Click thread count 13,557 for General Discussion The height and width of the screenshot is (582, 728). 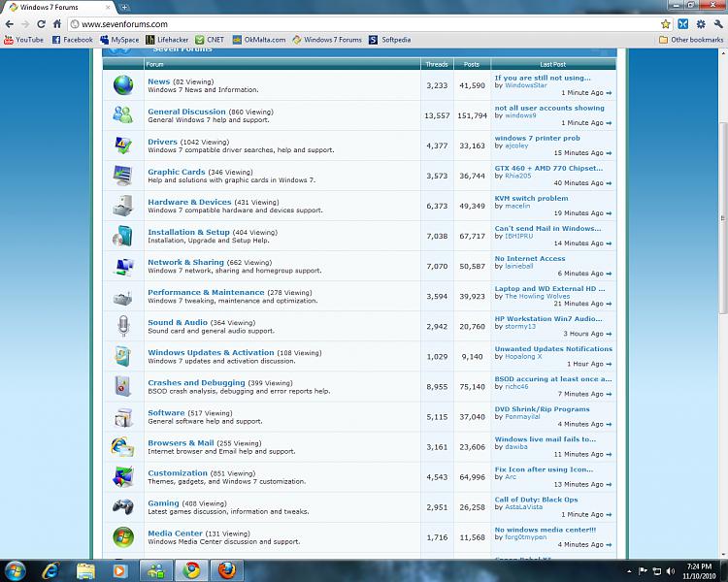tap(437, 115)
